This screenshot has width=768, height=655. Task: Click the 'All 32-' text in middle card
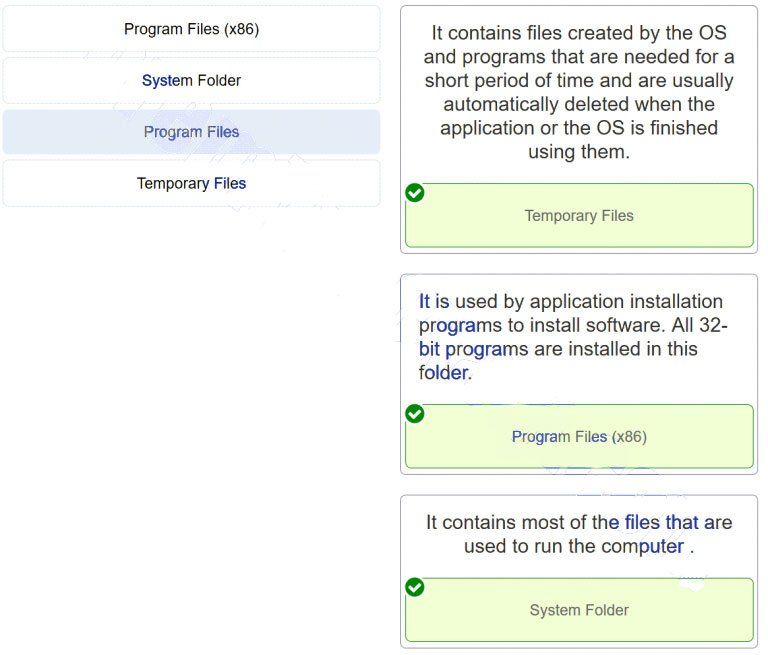(699, 325)
